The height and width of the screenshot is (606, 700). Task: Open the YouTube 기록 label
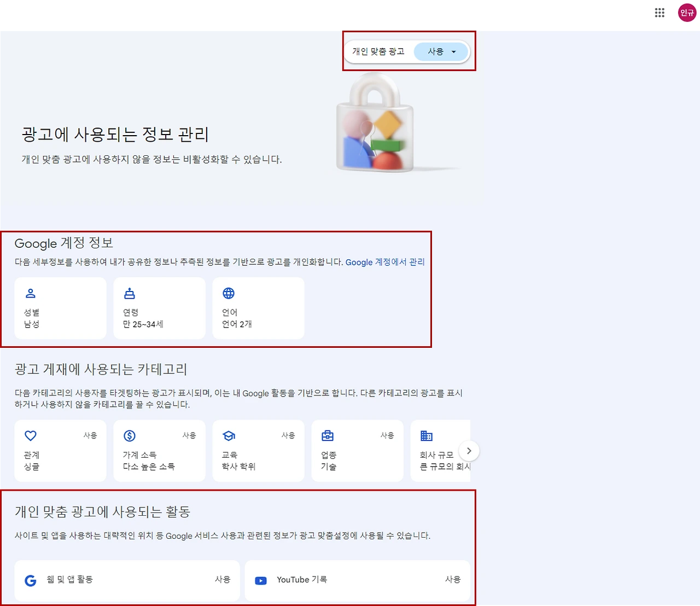click(302, 579)
